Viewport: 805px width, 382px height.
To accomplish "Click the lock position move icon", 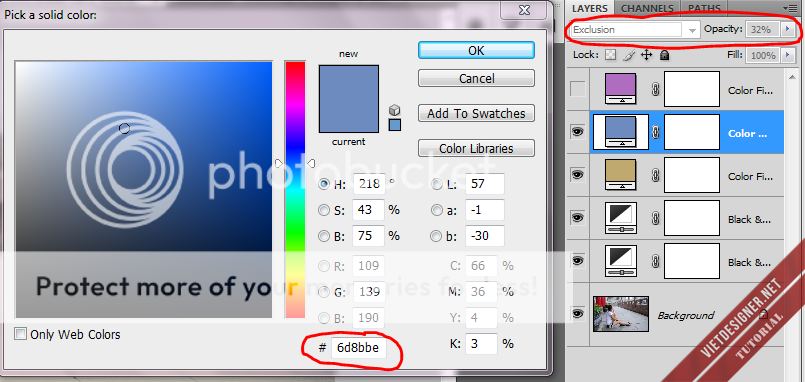I will click(x=646, y=55).
